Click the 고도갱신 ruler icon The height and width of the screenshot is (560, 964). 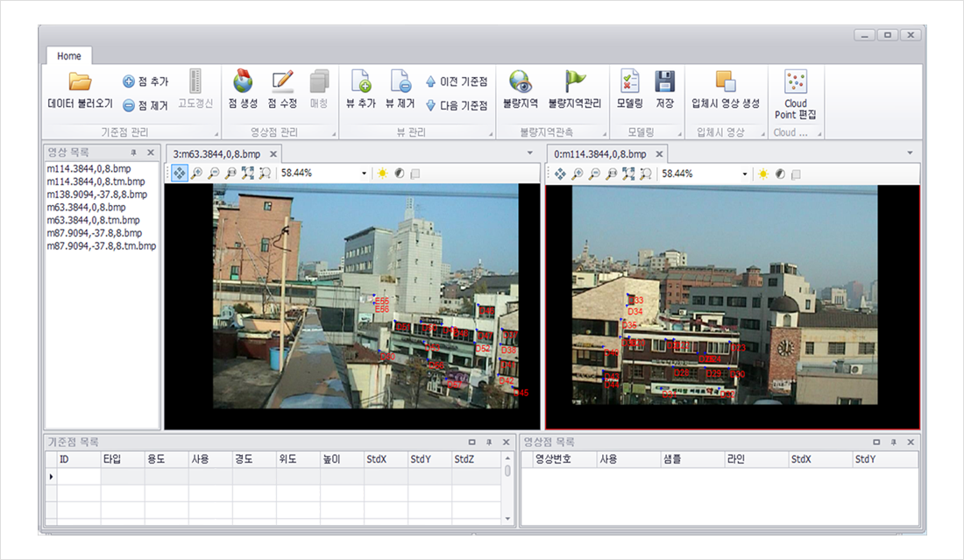(195, 82)
